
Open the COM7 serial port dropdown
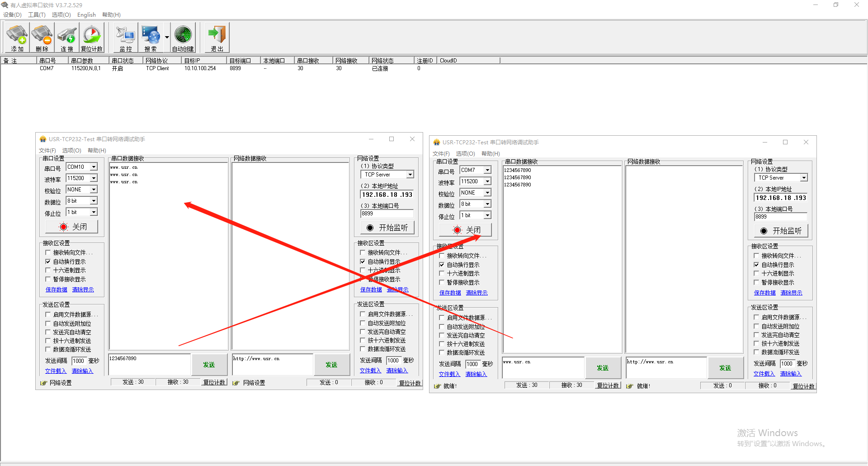pos(487,170)
